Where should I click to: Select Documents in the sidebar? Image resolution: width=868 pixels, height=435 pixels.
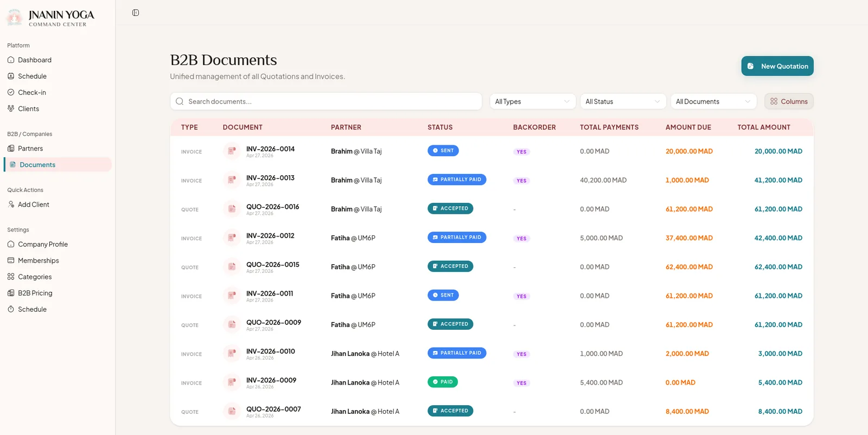point(58,164)
